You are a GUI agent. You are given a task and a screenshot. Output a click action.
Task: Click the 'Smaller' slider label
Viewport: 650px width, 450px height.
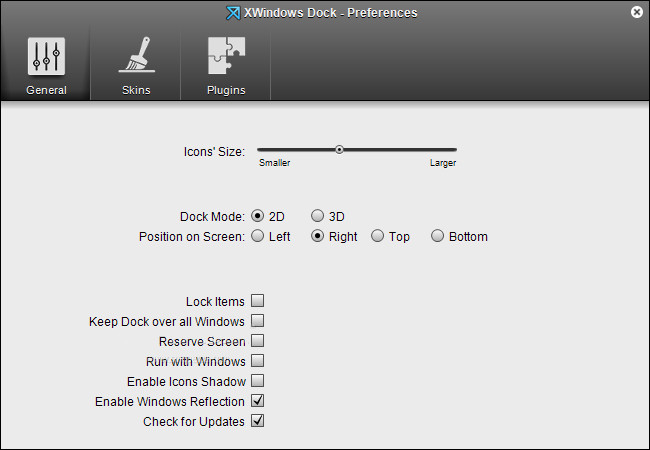click(274, 163)
